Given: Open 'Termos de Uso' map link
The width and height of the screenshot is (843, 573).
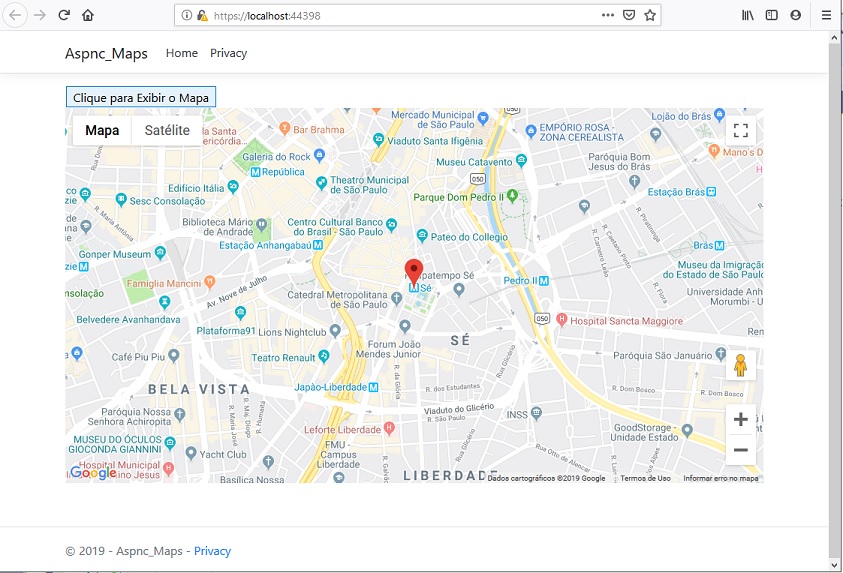Looking at the screenshot, I should [645, 478].
